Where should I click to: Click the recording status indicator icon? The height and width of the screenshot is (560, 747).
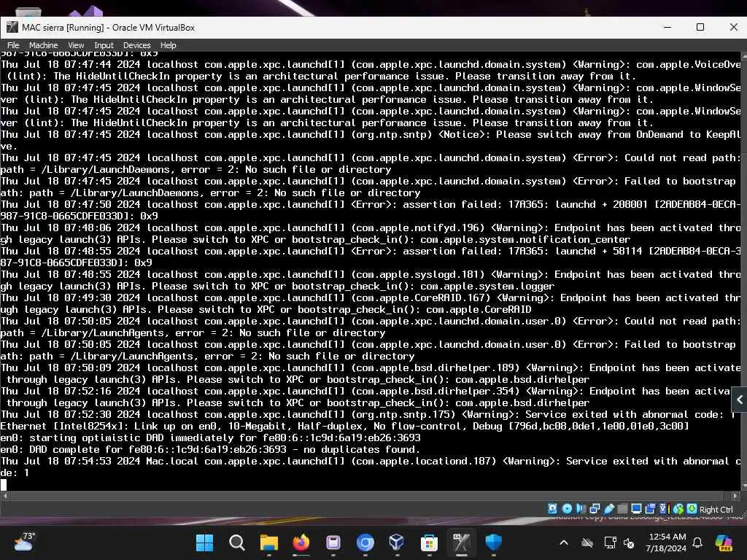pyautogui.click(x=650, y=508)
